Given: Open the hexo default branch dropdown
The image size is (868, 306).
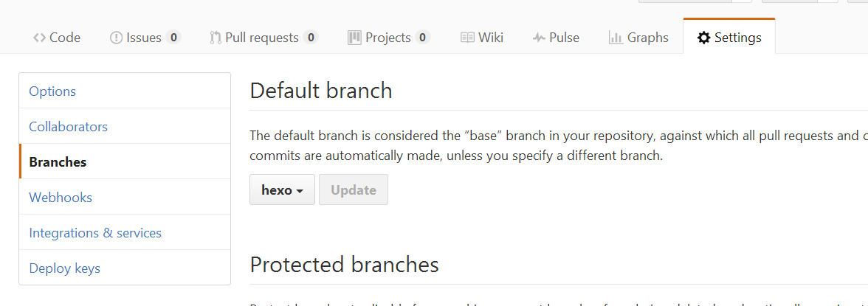Looking at the screenshot, I should (282, 190).
